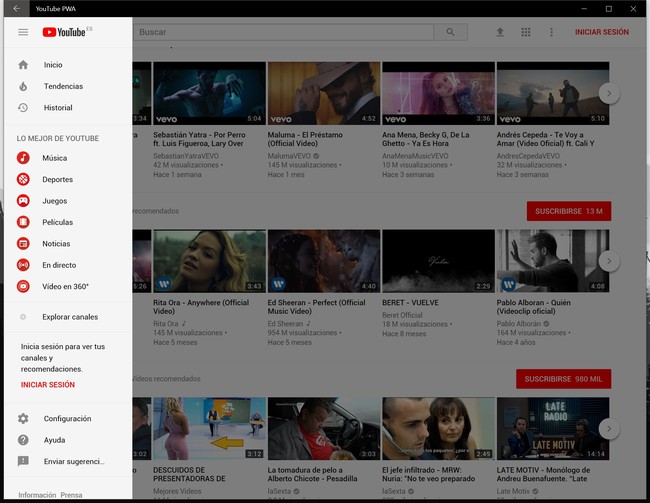Viewport: 650px width, 503px height.
Task: Open the Historial clock icon
Action: (x=23, y=107)
